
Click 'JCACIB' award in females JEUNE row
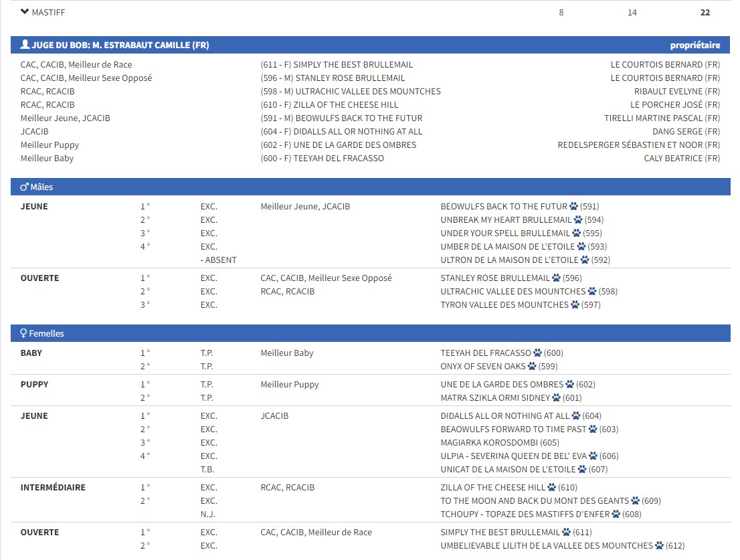point(275,415)
